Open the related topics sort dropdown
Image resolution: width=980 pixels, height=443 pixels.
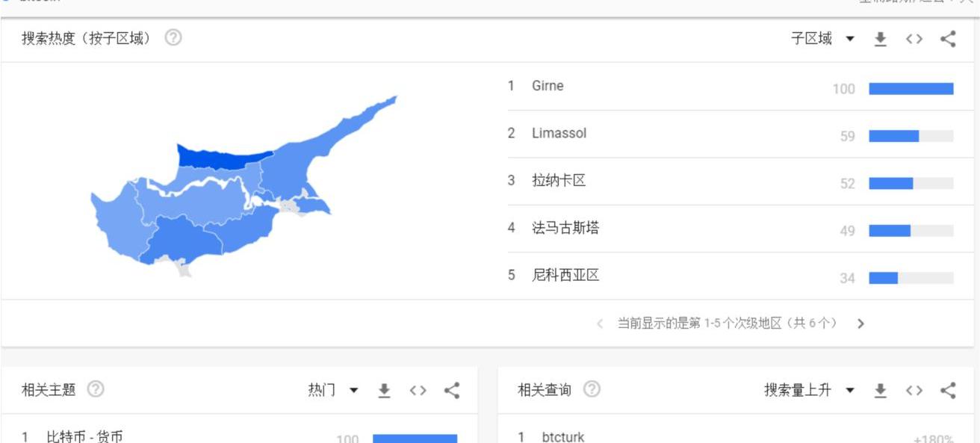[332, 390]
